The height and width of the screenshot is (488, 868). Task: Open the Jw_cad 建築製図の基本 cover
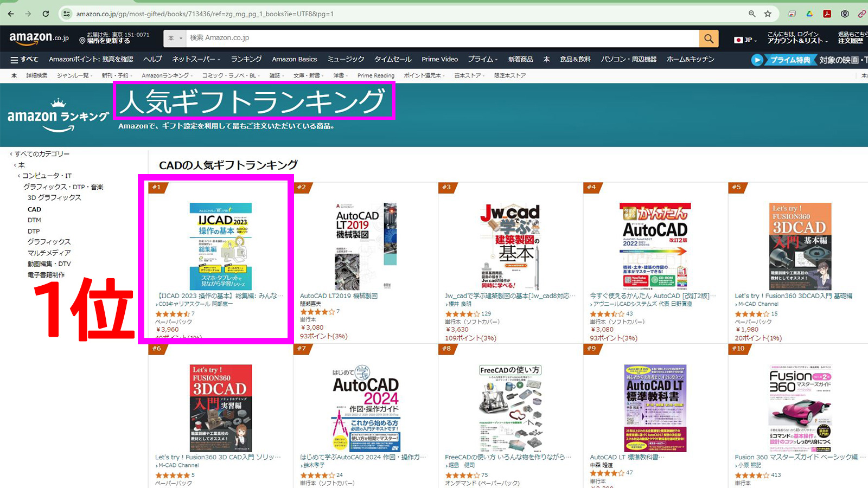click(x=510, y=246)
